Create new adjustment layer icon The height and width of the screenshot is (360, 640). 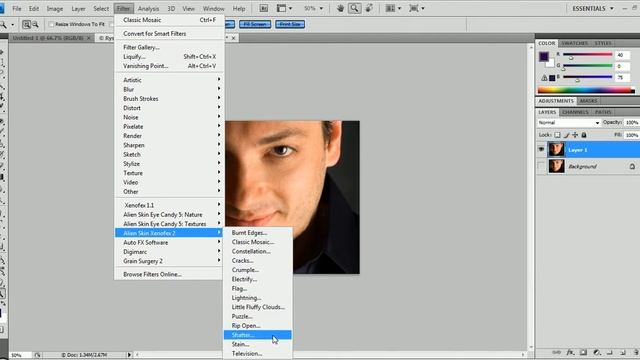pyautogui.click(x=597, y=352)
